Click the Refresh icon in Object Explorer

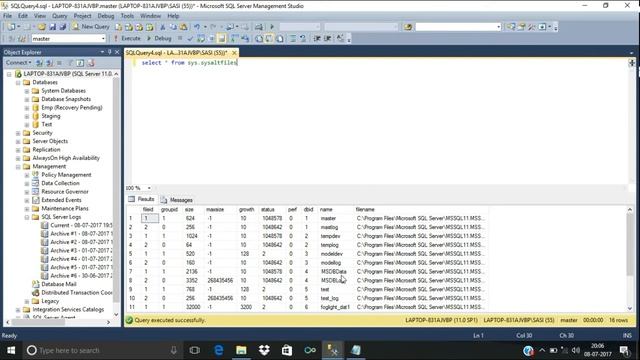click(80, 63)
